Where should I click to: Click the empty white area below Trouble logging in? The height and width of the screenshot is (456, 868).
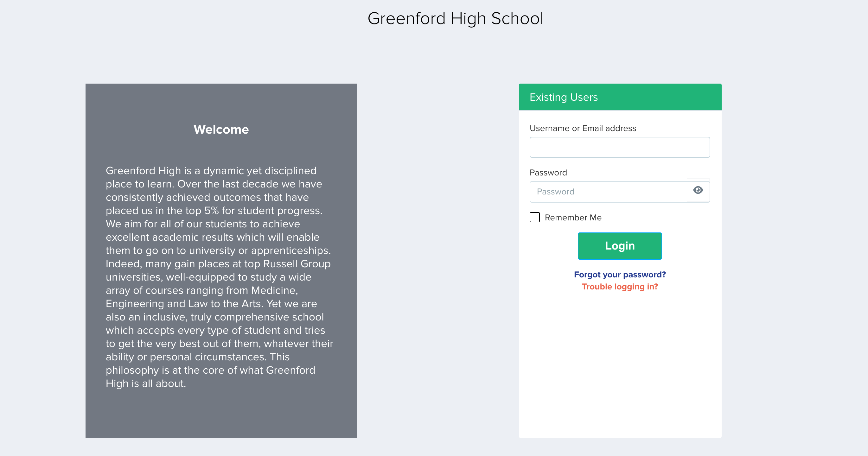pyautogui.click(x=620, y=364)
